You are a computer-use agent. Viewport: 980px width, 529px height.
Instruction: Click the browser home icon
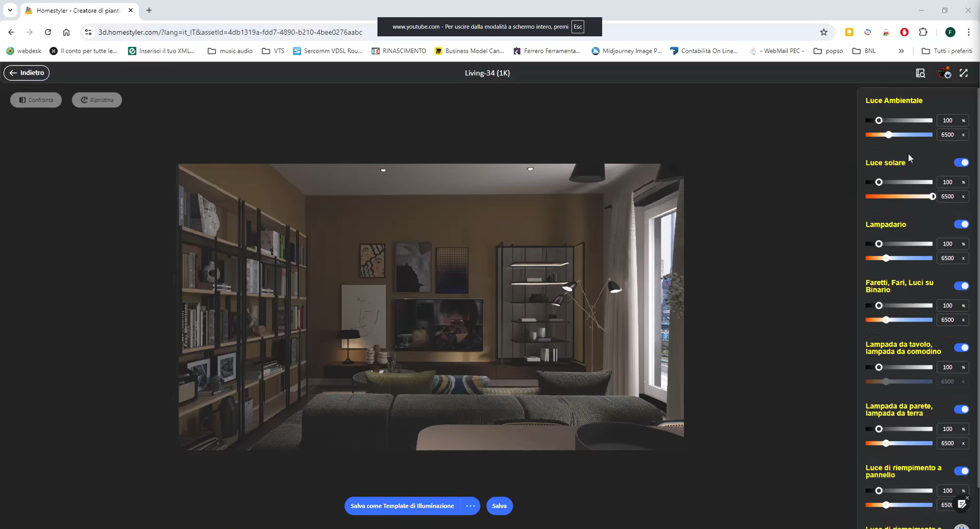coord(66,32)
